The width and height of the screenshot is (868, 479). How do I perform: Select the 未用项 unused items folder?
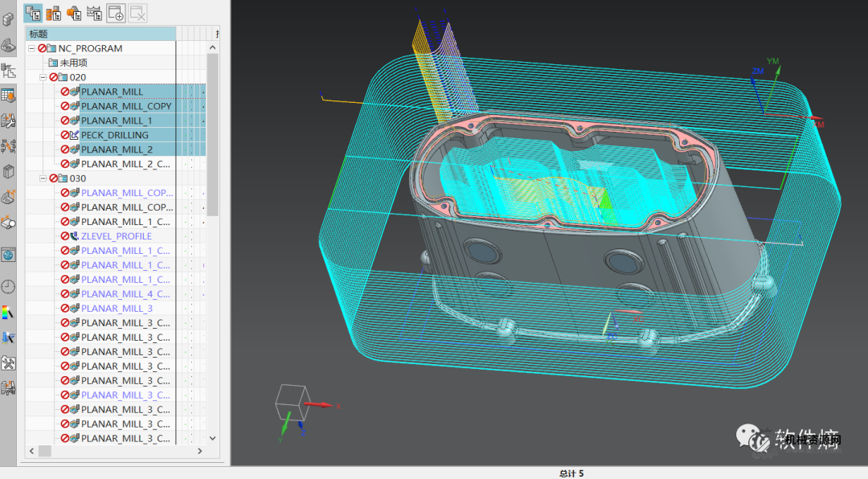tap(73, 63)
